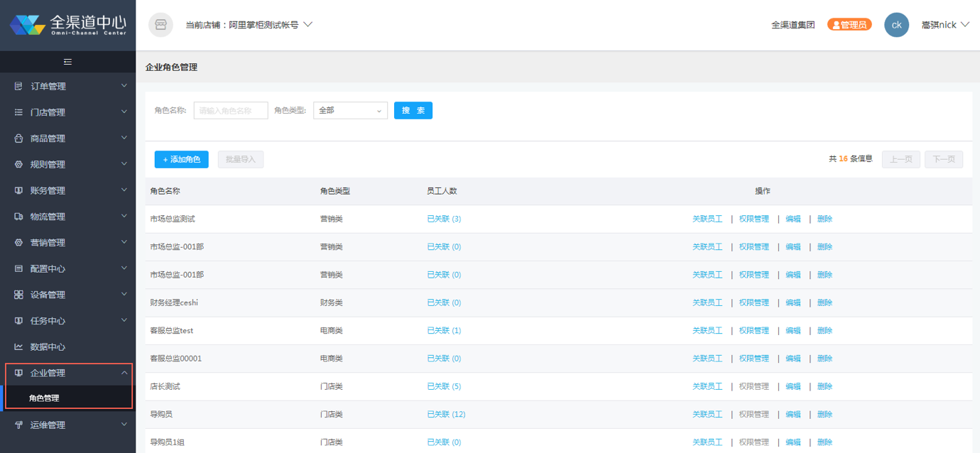Viewport: 980px width, 453px height.
Task: Click 权限管理 for 财务经理ceshi
Action: pyautogui.click(x=754, y=302)
